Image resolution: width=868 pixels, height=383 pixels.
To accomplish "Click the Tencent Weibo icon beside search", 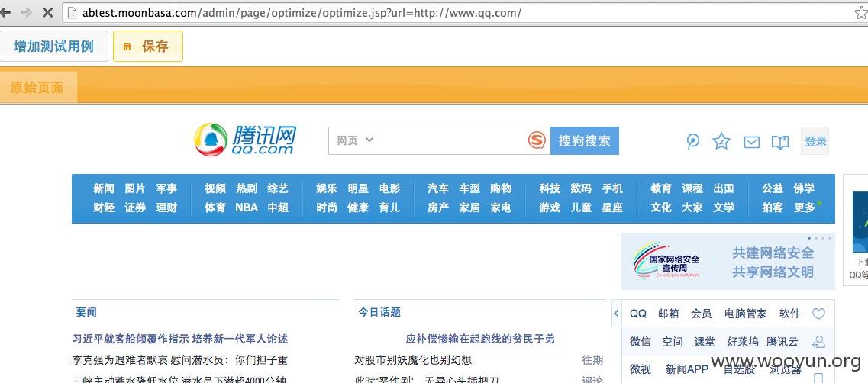I will tap(692, 142).
